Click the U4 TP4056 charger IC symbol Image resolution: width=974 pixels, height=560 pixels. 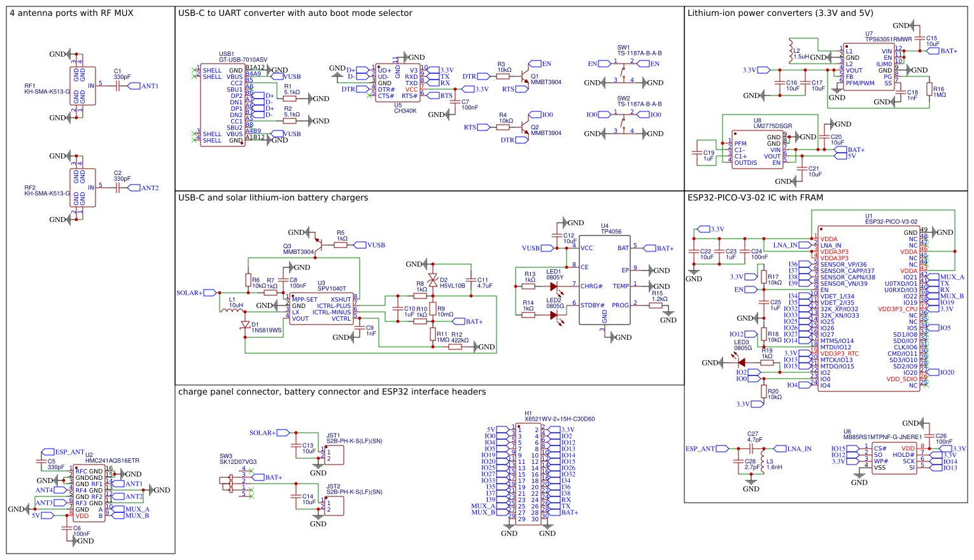[604, 280]
